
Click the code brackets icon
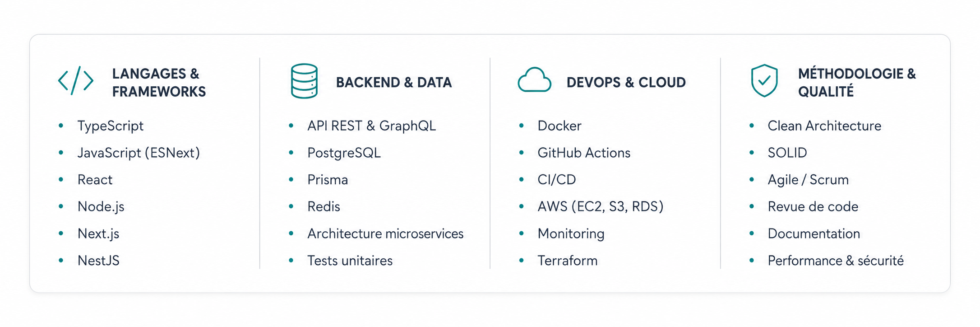[76, 81]
